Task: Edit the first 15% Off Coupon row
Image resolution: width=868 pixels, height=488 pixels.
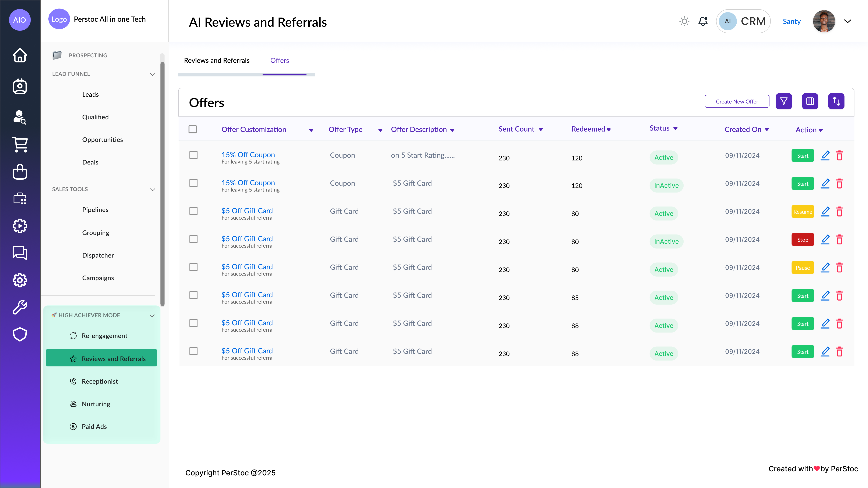Action: (x=825, y=156)
